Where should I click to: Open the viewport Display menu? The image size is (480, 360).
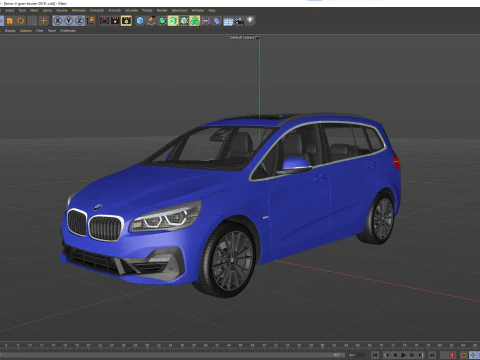pos(10,31)
